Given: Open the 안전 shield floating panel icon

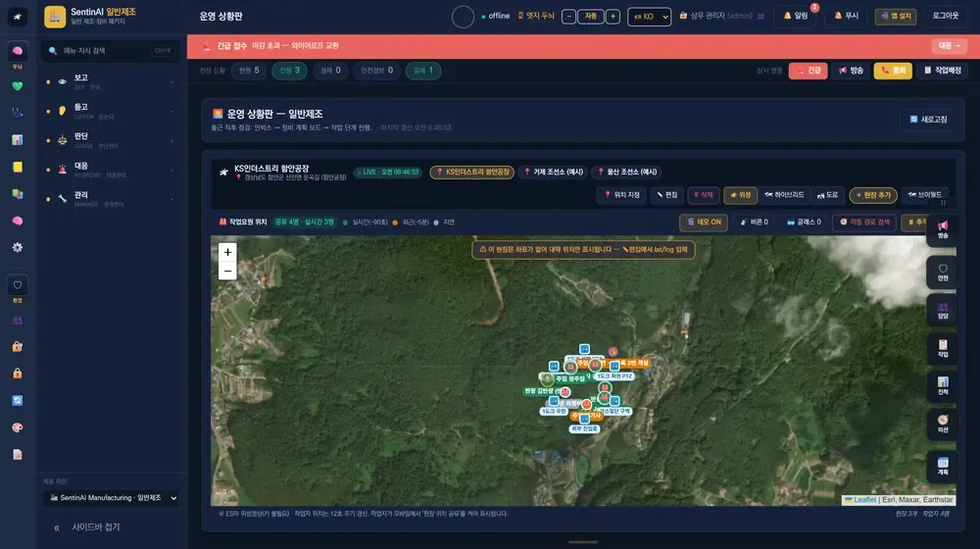Looking at the screenshot, I should click(943, 272).
